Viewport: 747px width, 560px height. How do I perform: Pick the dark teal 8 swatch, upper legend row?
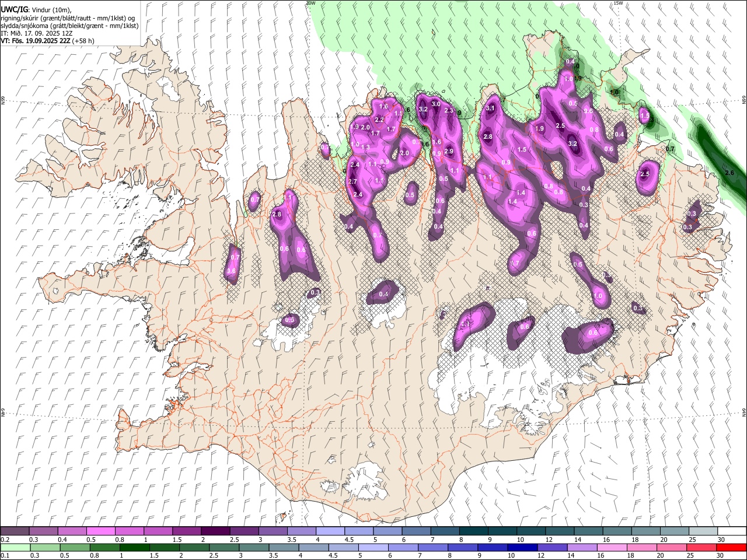click(x=473, y=531)
